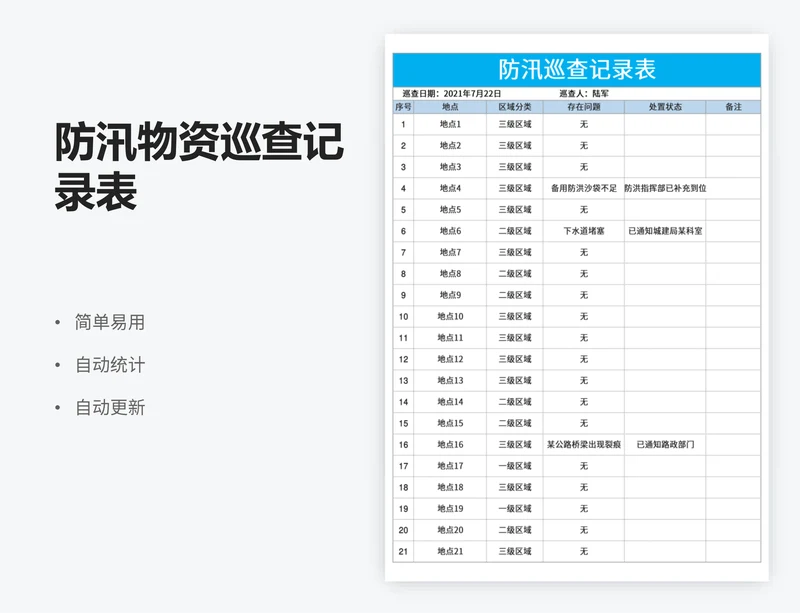The width and height of the screenshot is (800, 613).
Task: Click the bullet text '简单易用'
Action: point(110,322)
